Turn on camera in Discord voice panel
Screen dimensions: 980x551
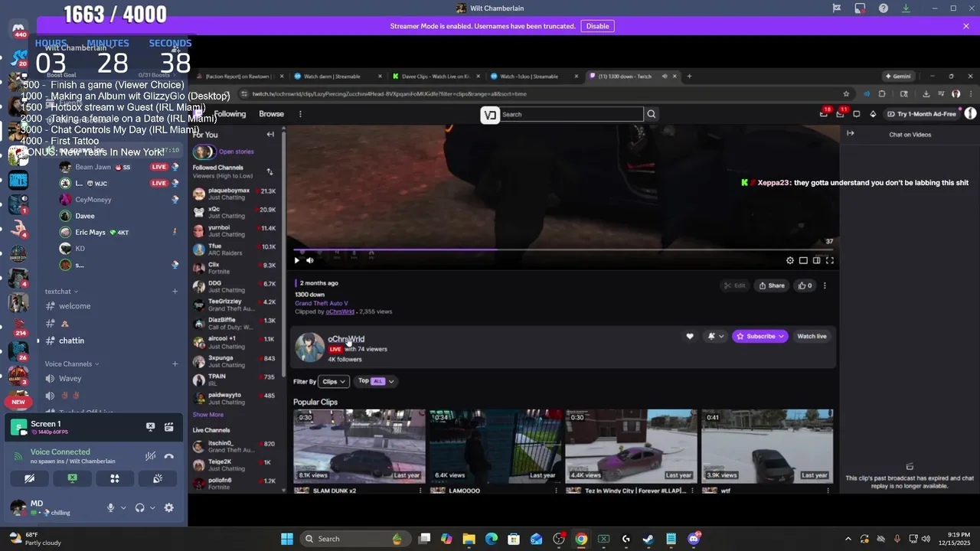pyautogui.click(x=29, y=478)
